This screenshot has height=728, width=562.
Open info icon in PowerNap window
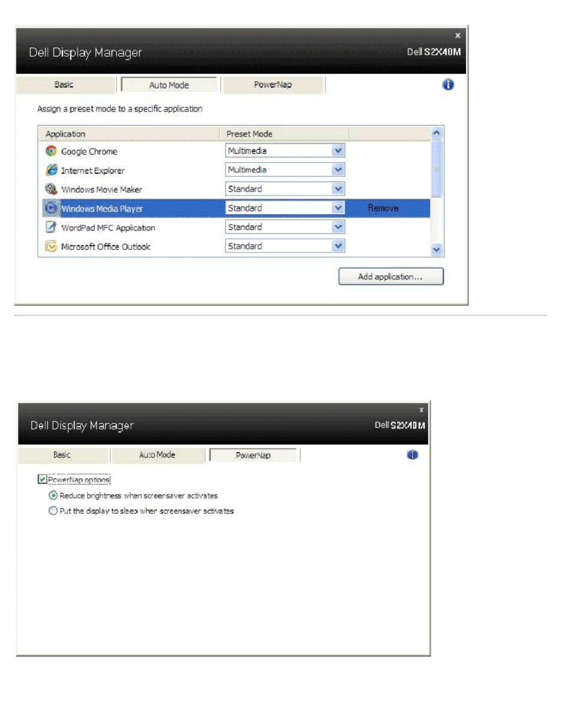point(412,454)
